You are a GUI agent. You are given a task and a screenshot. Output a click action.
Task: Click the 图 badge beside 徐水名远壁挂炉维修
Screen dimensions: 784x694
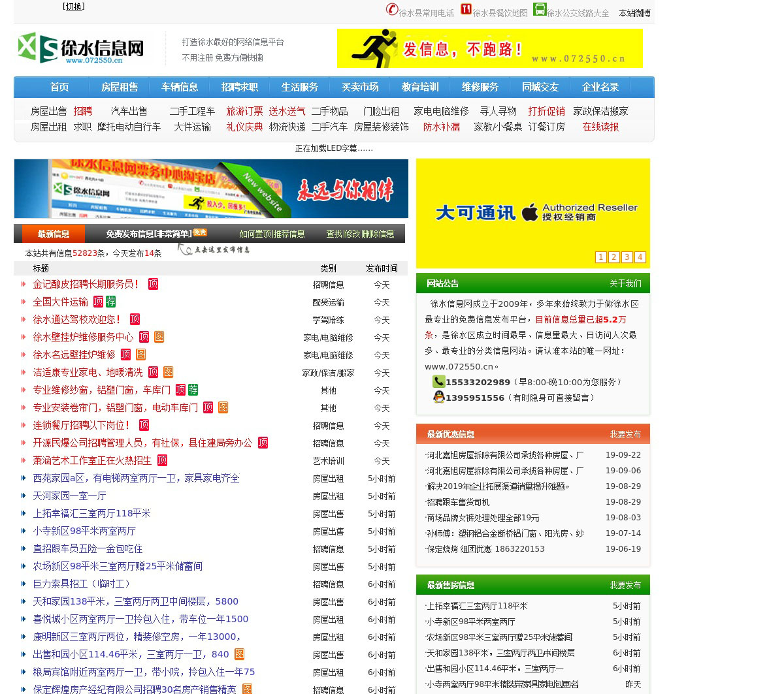click(140, 355)
